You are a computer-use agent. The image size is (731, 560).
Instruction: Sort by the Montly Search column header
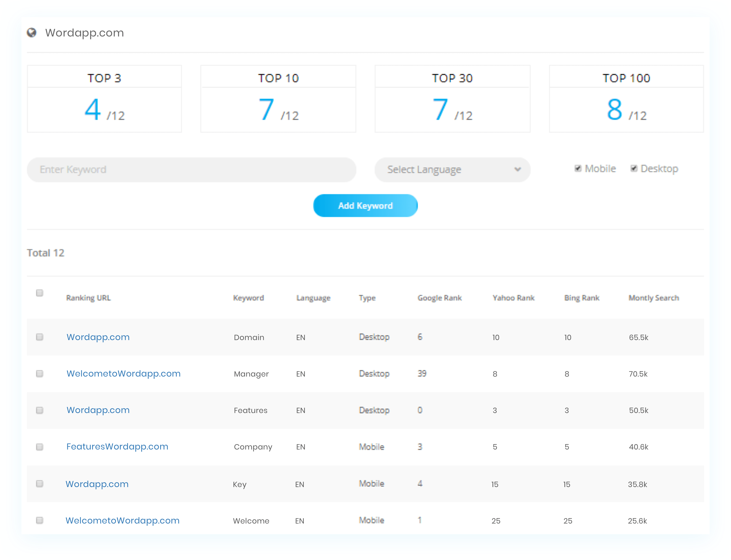[654, 298]
